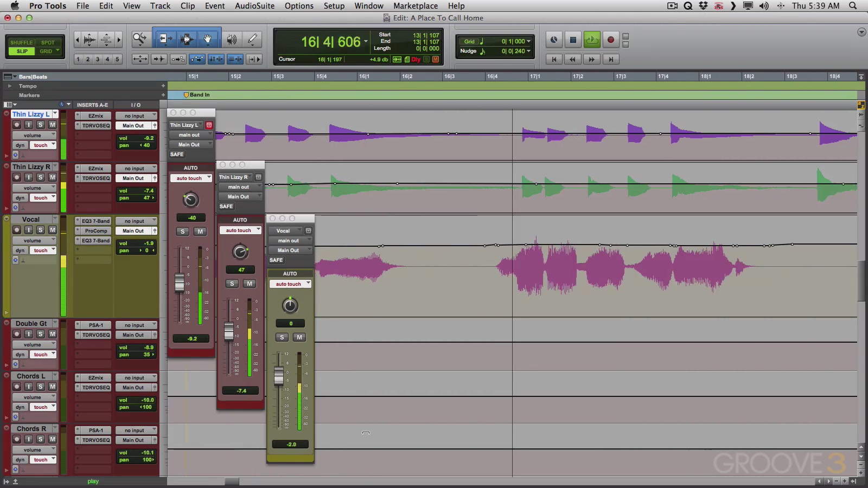
Task: Enable Slip edit mode
Action: 22,51
